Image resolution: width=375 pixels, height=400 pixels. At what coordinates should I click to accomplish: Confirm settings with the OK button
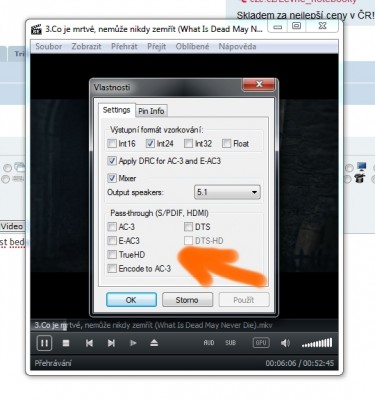[131, 300]
